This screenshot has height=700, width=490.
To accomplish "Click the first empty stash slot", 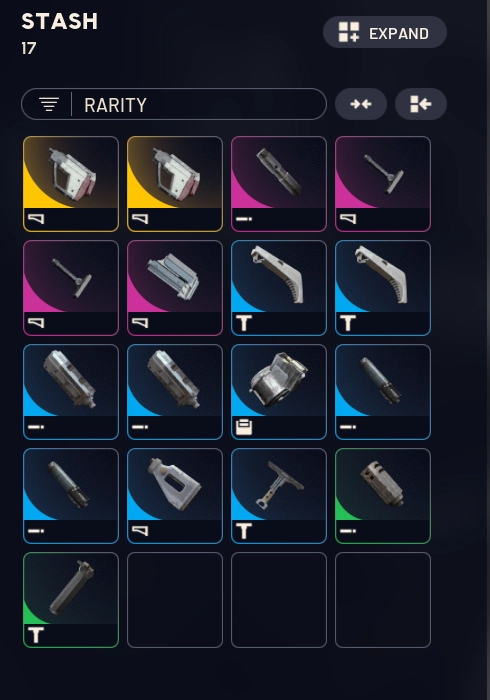I will pos(175,600).
